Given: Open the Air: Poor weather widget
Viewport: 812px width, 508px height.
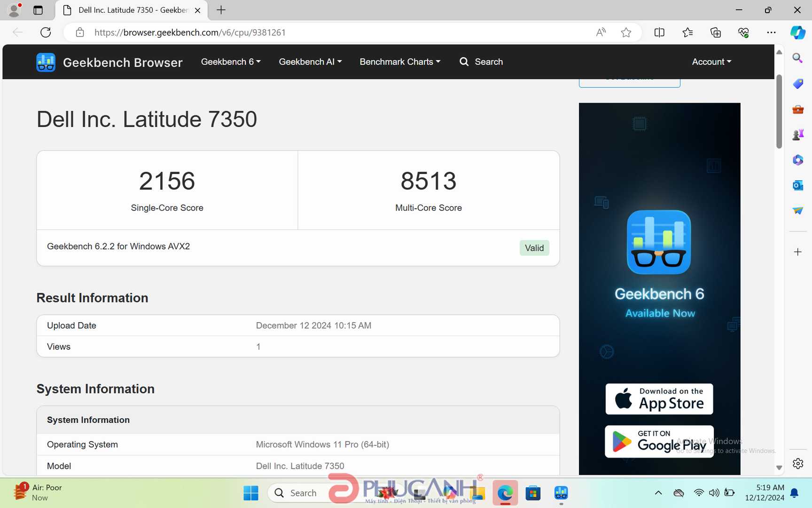Looking at the screenshot, I should pos(38,492).
